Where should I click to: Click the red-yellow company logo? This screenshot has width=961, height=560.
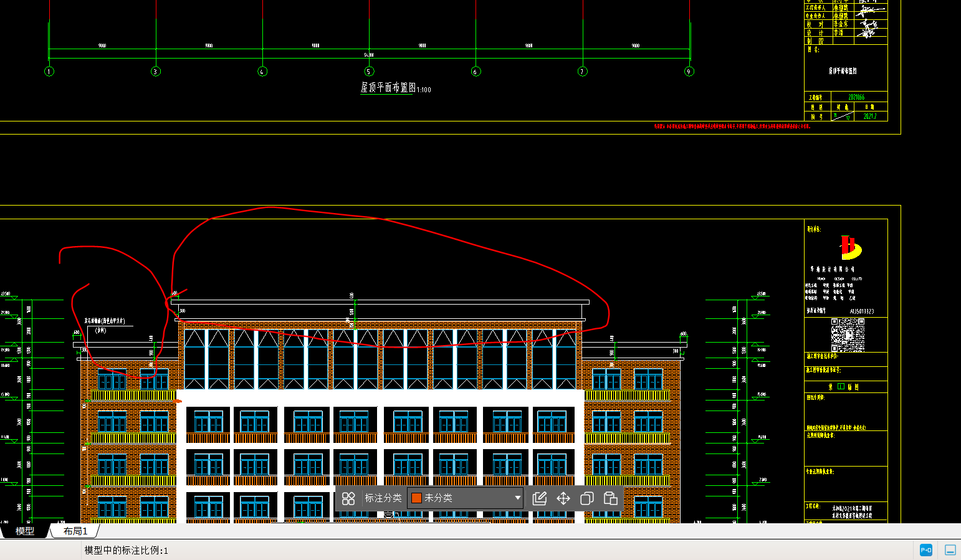pyautogui.click(x=849, y=248)
